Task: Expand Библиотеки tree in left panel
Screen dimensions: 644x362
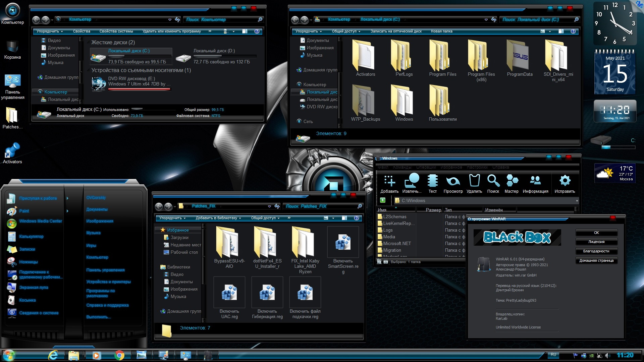Action: click(160, 266)
